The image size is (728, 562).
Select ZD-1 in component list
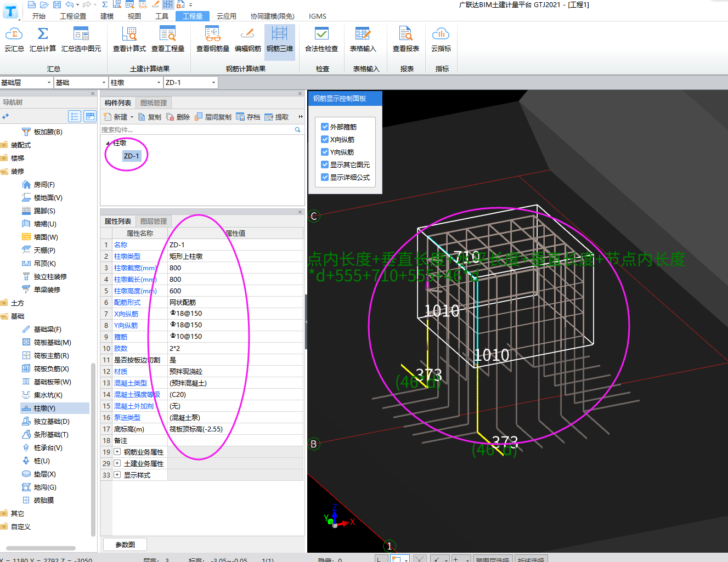pos(132,156)
